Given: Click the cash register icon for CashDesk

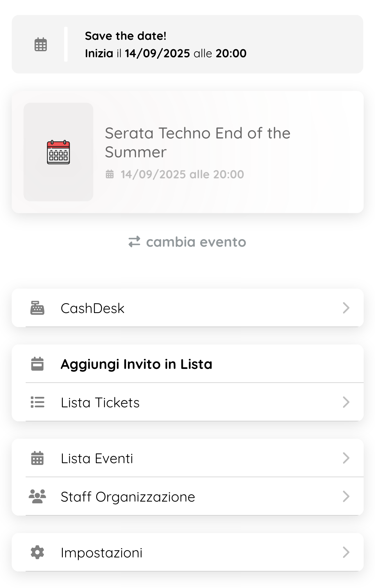Looking at the screenshot, I should click(x=37, y=308).
